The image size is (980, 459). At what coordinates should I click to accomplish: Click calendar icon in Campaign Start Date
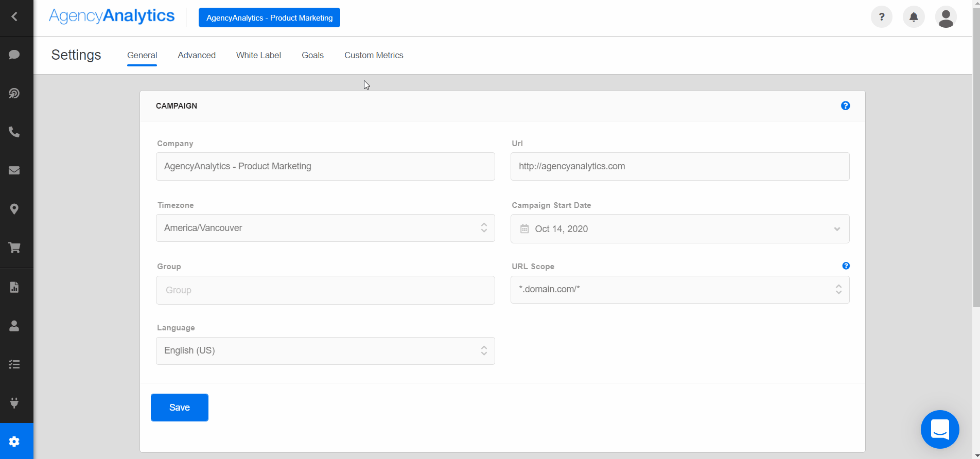(524, 228)
